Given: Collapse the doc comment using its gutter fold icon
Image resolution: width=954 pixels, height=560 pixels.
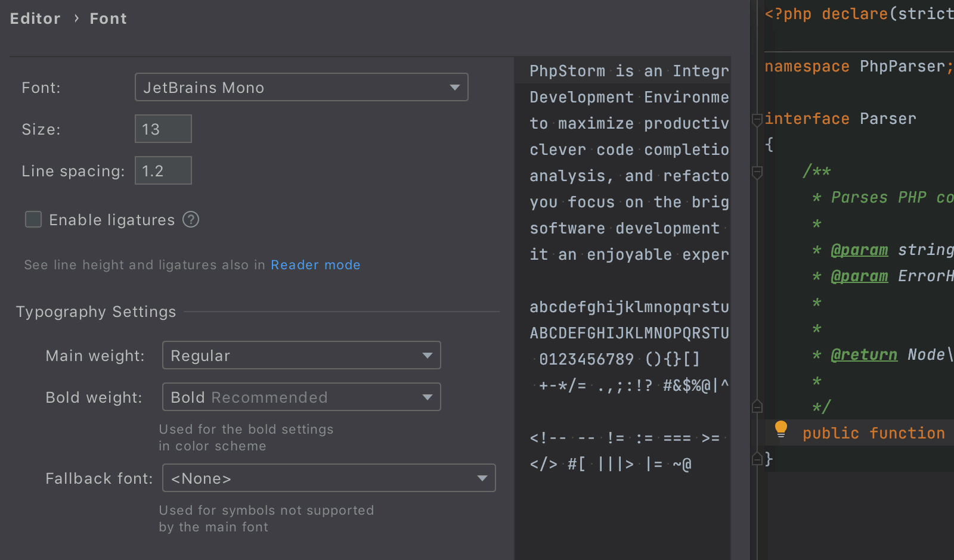Looking at the screenshot, I should [756, 173].
